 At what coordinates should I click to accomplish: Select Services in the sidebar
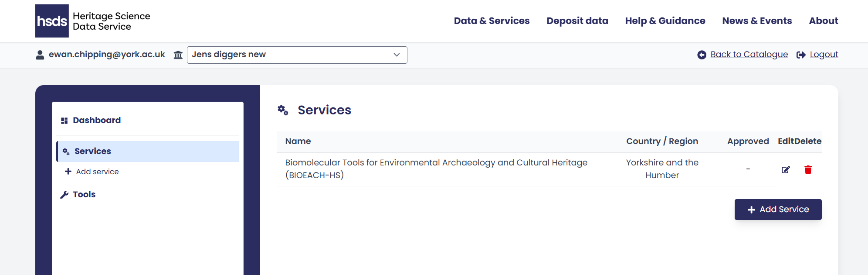tap(147, 151)
